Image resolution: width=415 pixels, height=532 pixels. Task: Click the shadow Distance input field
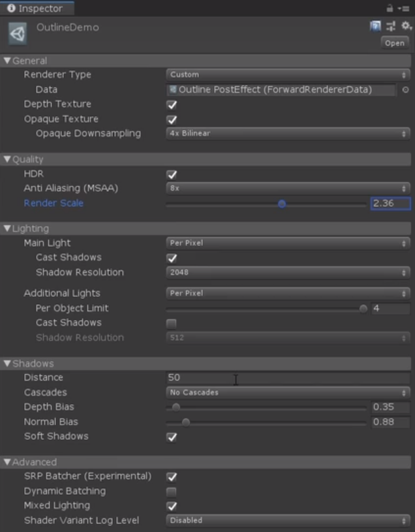(288, 378)
